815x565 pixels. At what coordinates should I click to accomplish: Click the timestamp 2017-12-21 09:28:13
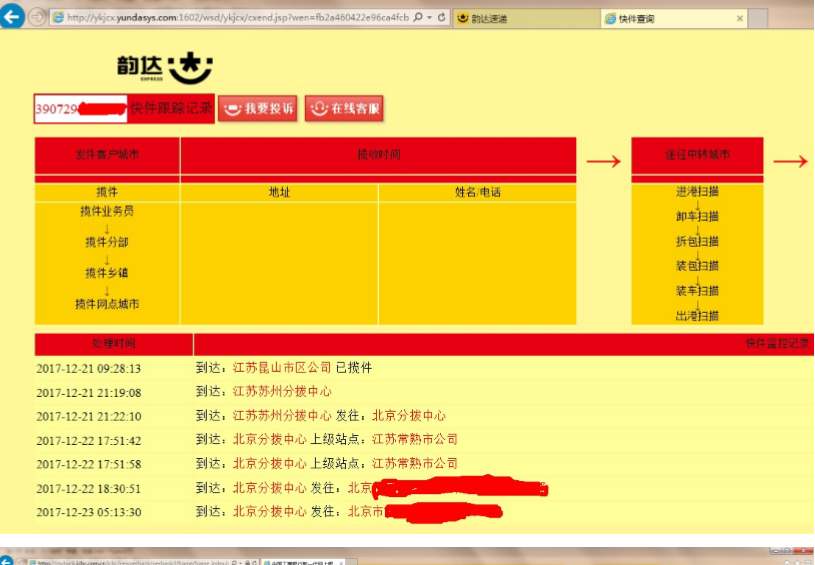pyautogui.click(x=89, y=369)
